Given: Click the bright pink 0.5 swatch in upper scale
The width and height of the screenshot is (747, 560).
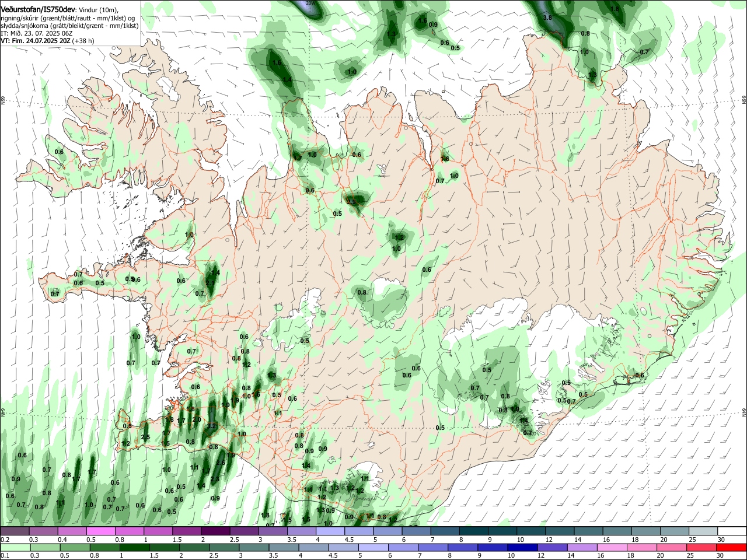Looking at the screenshot, I should (x=100, y=531).
